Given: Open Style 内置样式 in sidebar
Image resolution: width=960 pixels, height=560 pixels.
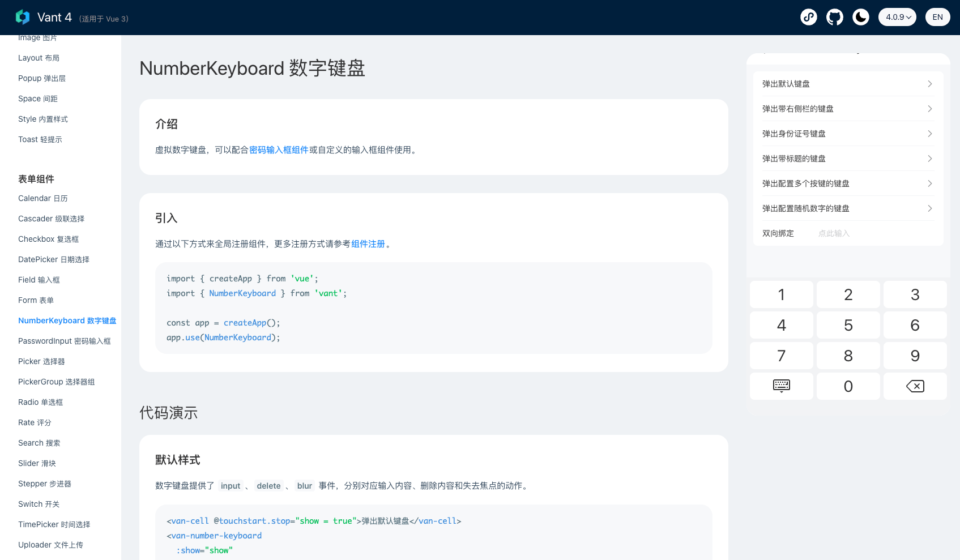Looking at the screenshot, I should pyautogui.click(x=43, y=119).
